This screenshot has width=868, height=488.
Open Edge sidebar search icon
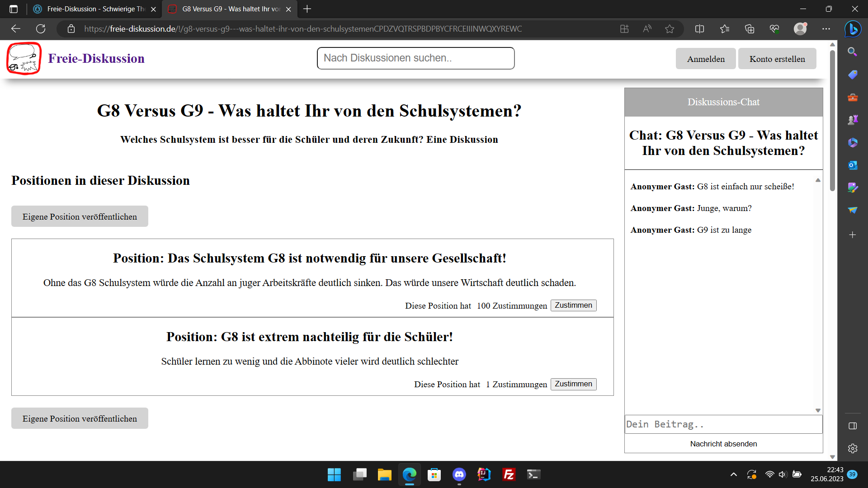coord(853,52)
